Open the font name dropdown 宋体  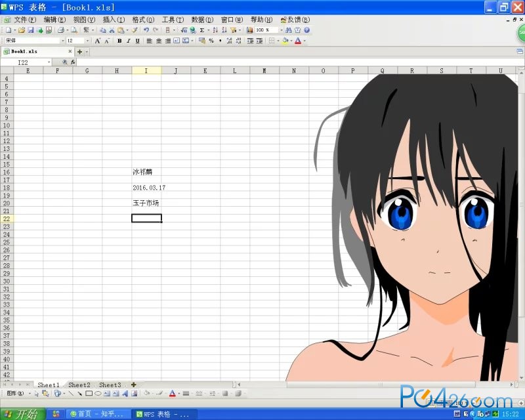point(62,41)
